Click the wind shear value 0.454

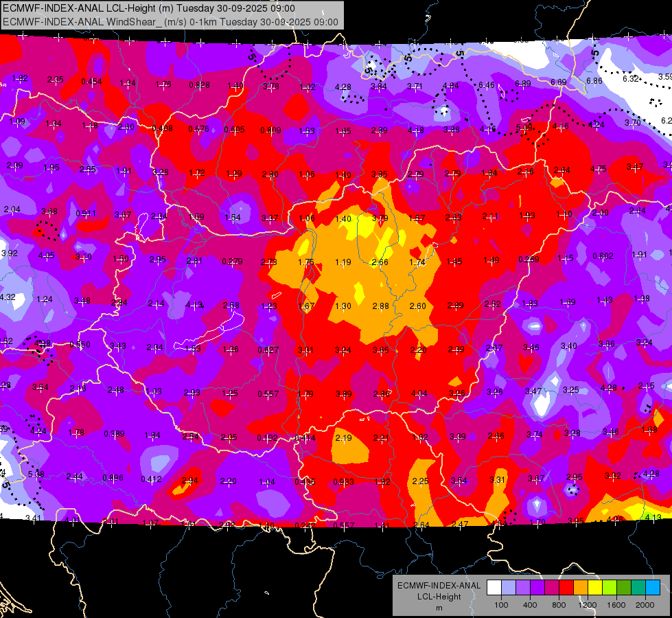[x=92, y=82]
